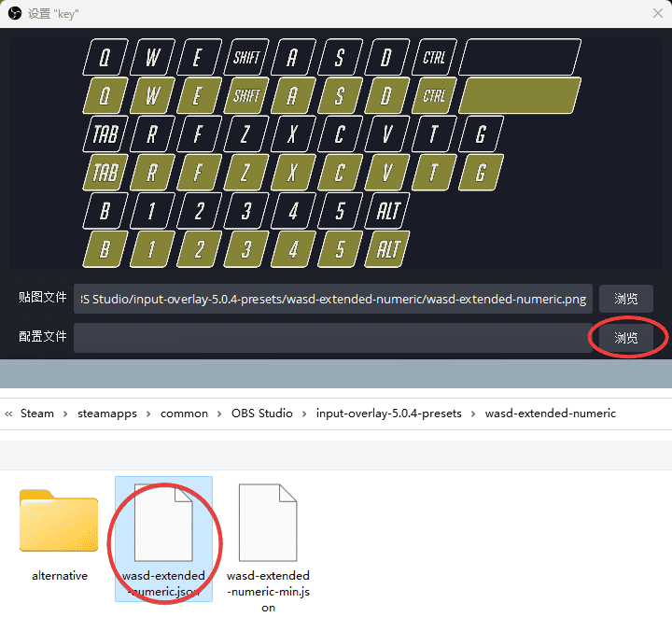Click 浏览 button next to 贴图文件
This screenshot has width=672, height=617.
click(625, 299)
